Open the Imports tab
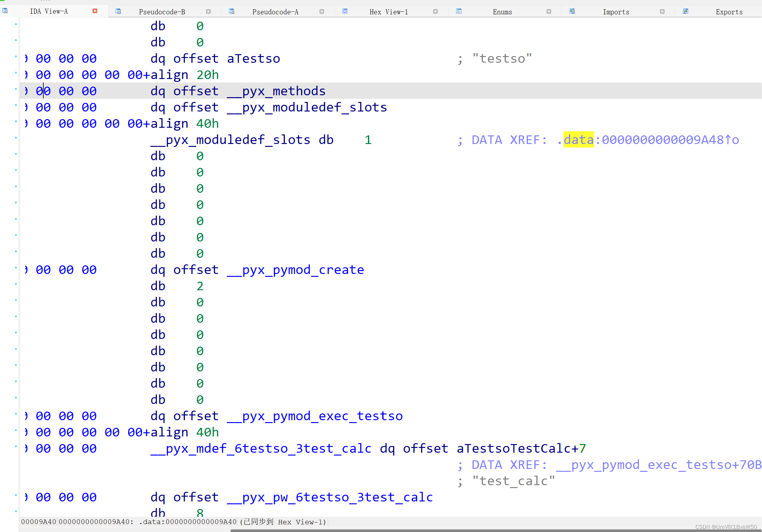 click(x=616, y=12)
